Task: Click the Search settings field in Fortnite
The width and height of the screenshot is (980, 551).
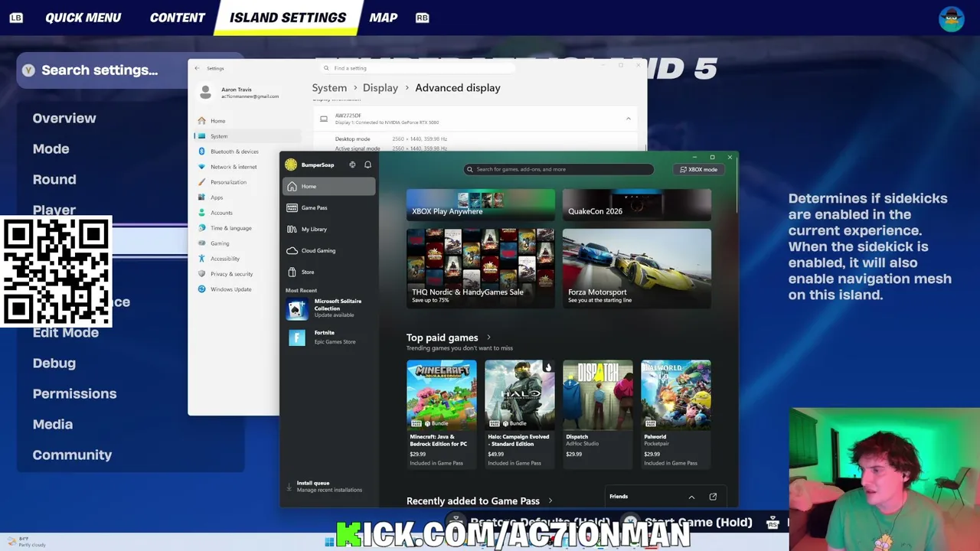Action: pyautogui.click(x=102, y=70)
